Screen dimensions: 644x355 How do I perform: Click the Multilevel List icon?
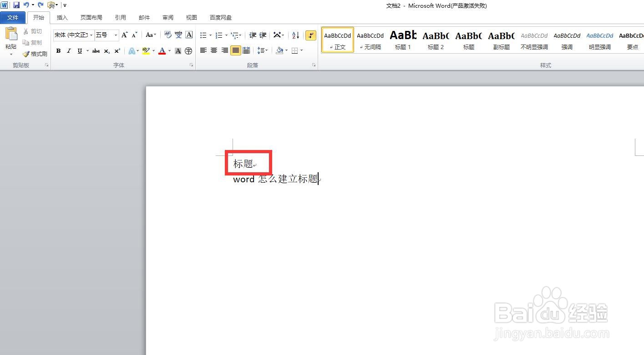pos(234,35)
